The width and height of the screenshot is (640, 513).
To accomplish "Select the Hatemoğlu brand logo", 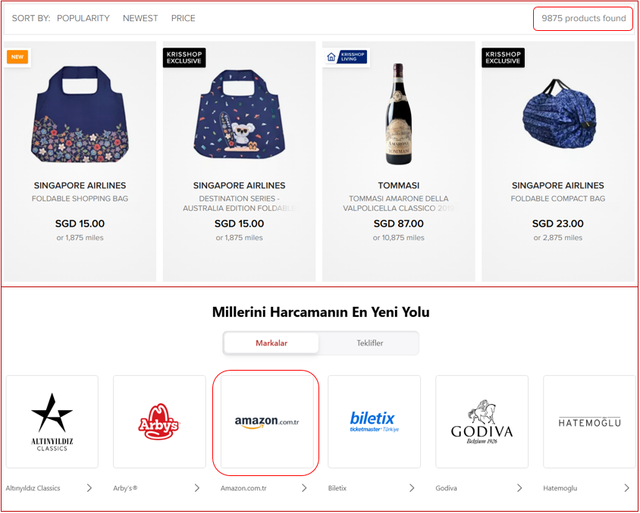I will click(x=589, y=421).
